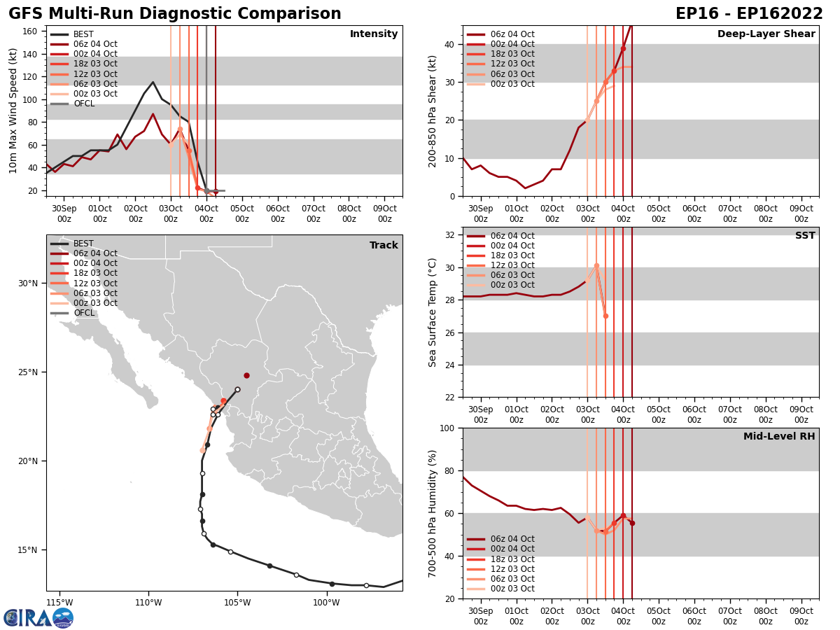Click the Mid-Level RH panel title
This screenshot has height=630, width=840.
pos(779,437)
